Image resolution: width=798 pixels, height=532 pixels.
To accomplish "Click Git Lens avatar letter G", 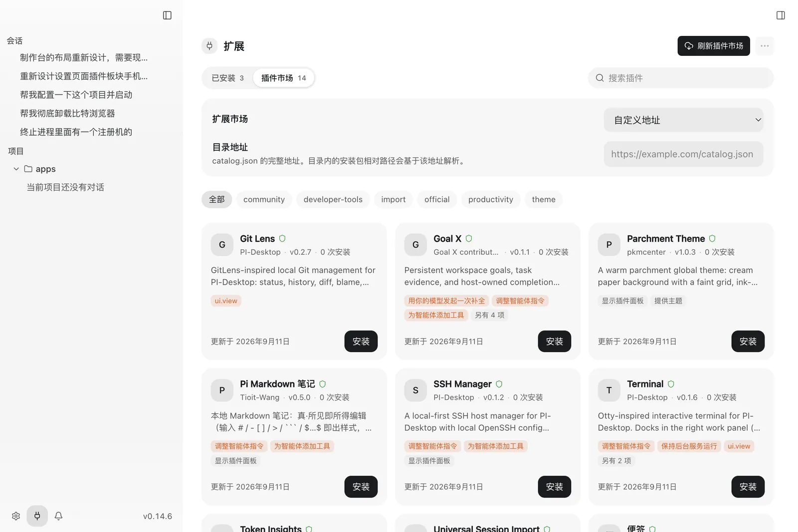I will (x=222, y=245).
